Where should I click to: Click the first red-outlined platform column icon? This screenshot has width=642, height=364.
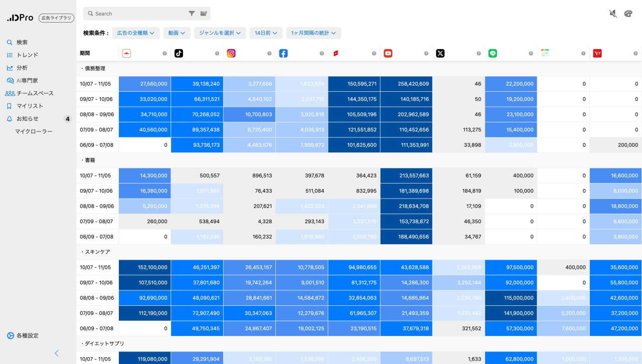point(126,53)
